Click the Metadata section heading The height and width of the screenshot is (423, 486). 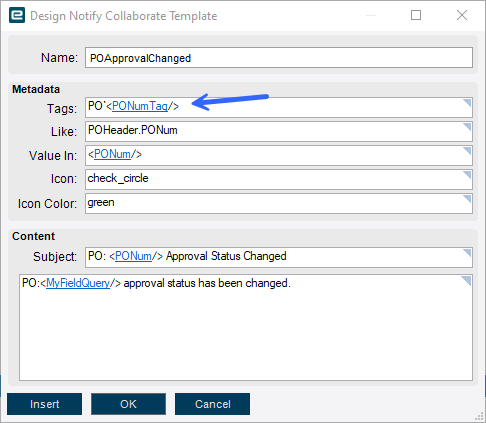36,89
